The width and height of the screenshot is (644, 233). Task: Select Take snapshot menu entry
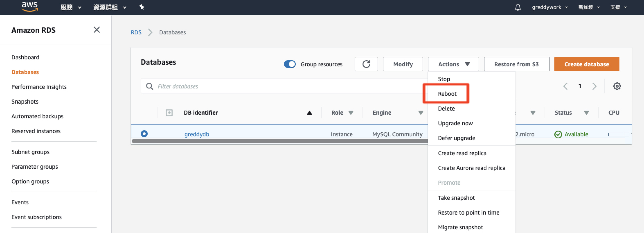coord(456,198)
